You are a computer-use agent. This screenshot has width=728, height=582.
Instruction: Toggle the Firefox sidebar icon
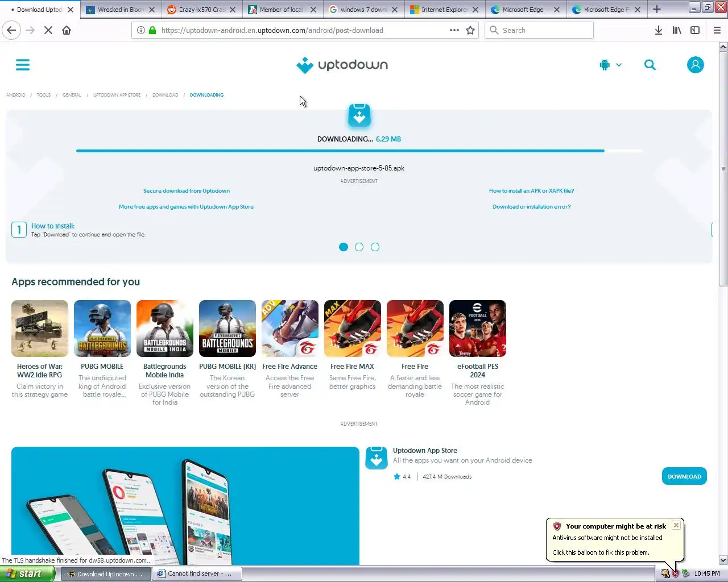695,30
